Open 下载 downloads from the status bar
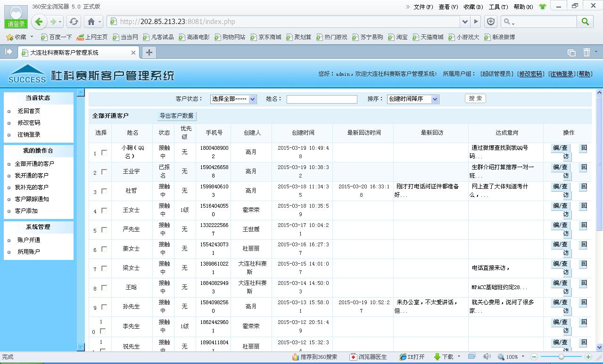 (x=444, y=357)
